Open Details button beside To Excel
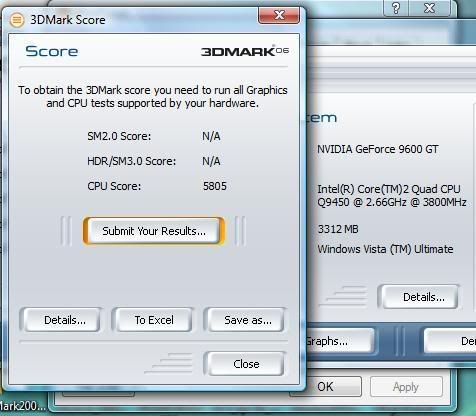Viewport: 476px width, 416px height. (65, 320)
